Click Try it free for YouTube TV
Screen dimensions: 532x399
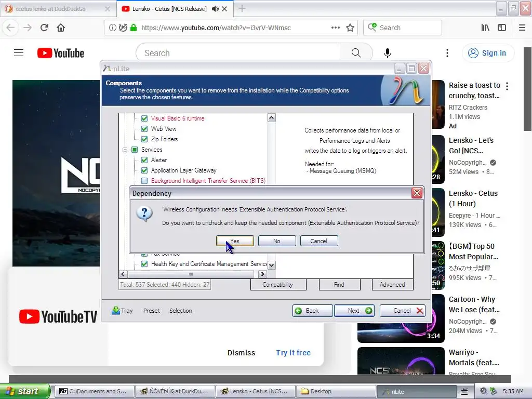pyautogui.click(x=294, y=353)
